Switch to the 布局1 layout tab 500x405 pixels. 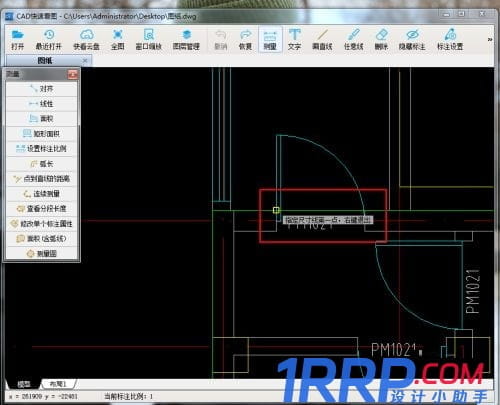58,384
